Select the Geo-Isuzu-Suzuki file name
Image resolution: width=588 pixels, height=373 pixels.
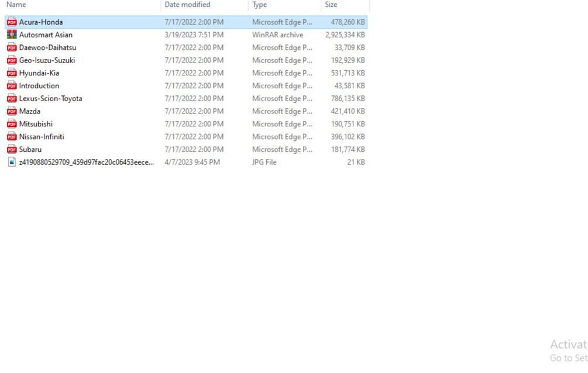pos(47,60)
